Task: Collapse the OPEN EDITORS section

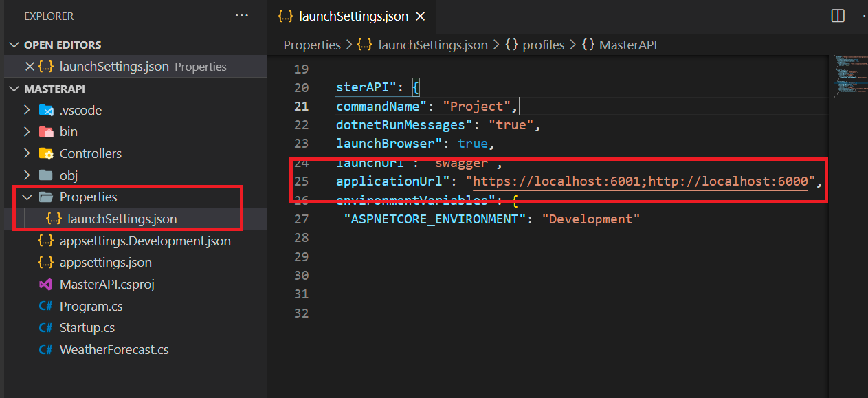Action: pyautogui.click(x=15, y=44)
